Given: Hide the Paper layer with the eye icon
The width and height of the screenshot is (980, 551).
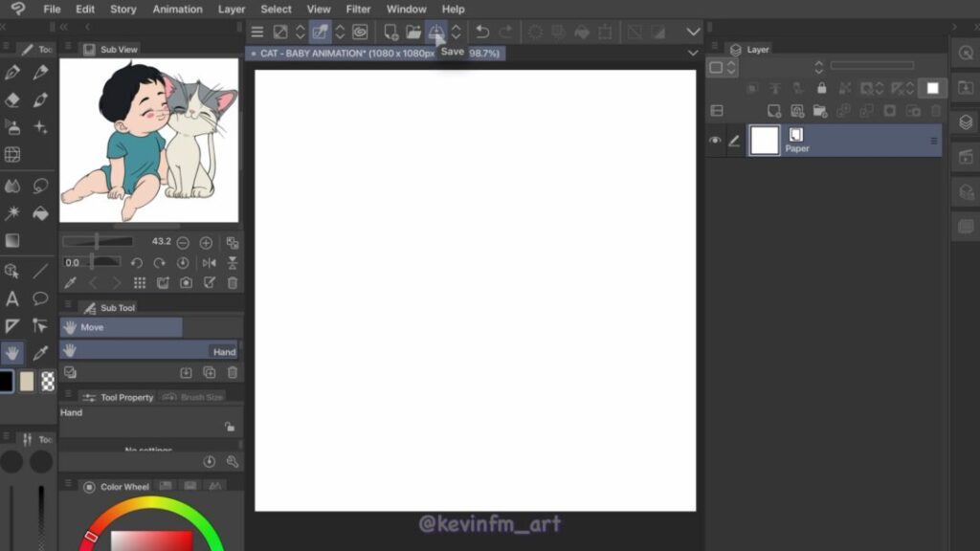Looking at the screenshot, I should pos(715,141).
